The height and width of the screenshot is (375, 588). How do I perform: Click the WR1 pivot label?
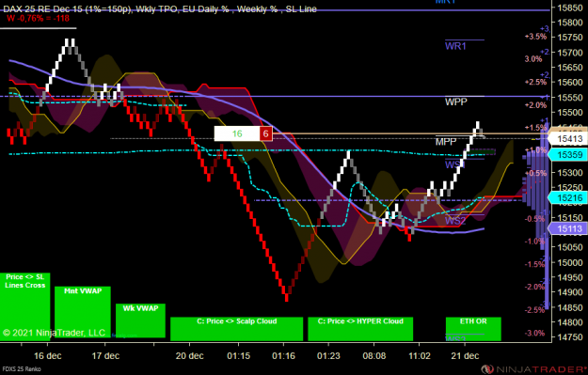[455, 46]
